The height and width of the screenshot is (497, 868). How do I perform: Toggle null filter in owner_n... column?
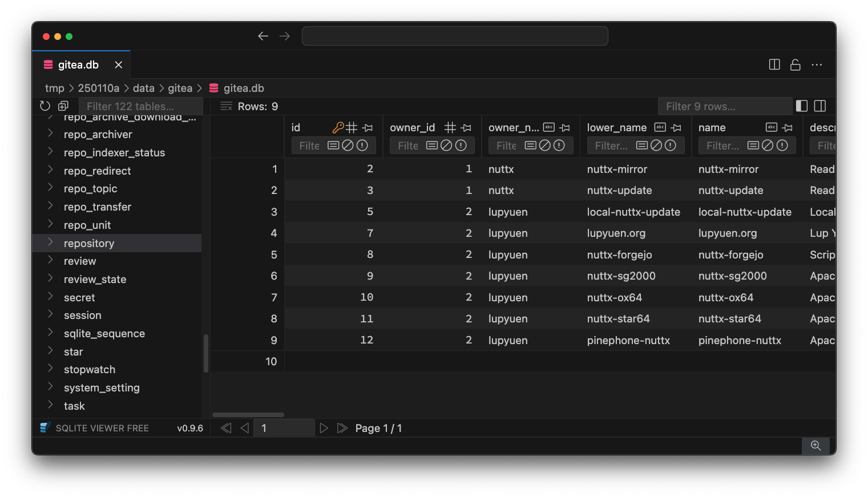click(x=545, y=146)
